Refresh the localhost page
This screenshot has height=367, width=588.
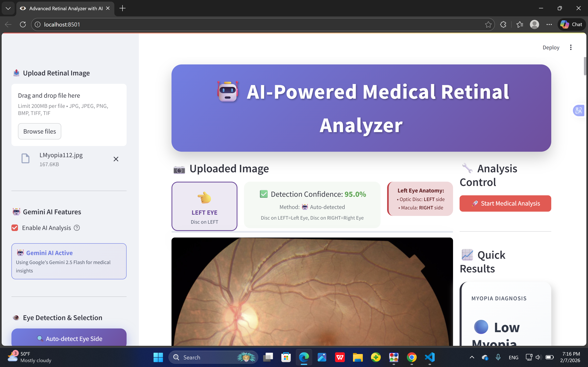pos(23,24)
